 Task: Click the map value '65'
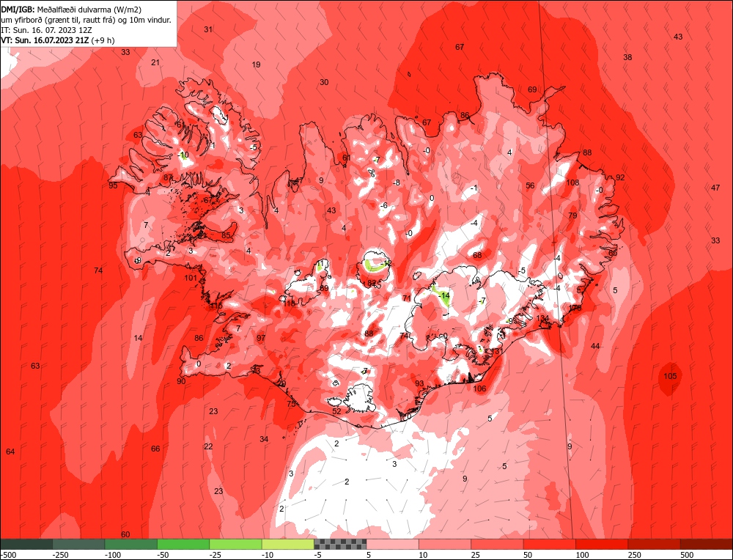(x=612, y=253)
